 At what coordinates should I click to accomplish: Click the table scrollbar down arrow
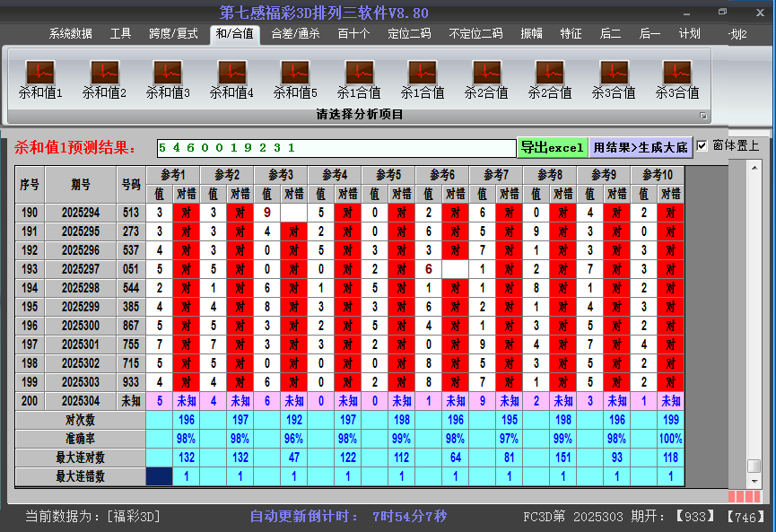coord(754,481)
